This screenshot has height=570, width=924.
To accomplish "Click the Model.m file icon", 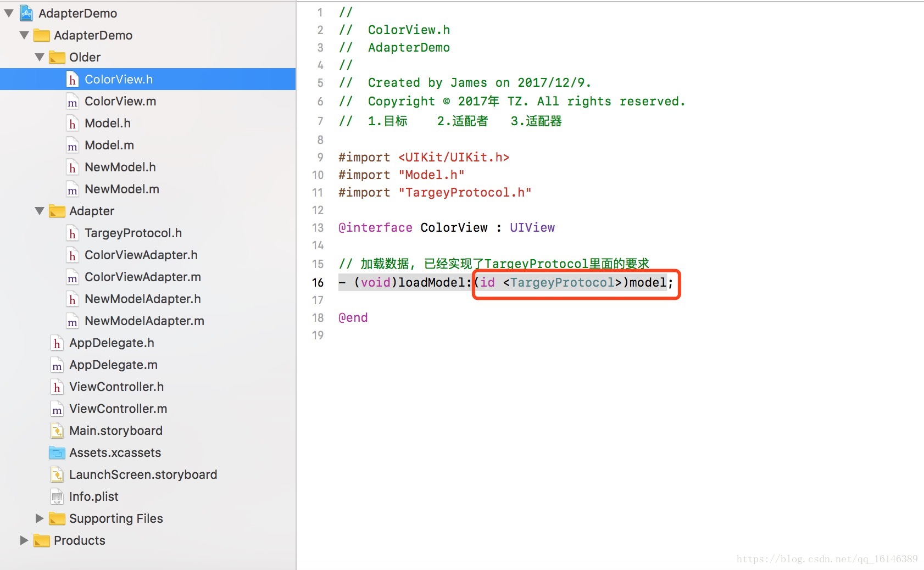I will pos(73,146).
